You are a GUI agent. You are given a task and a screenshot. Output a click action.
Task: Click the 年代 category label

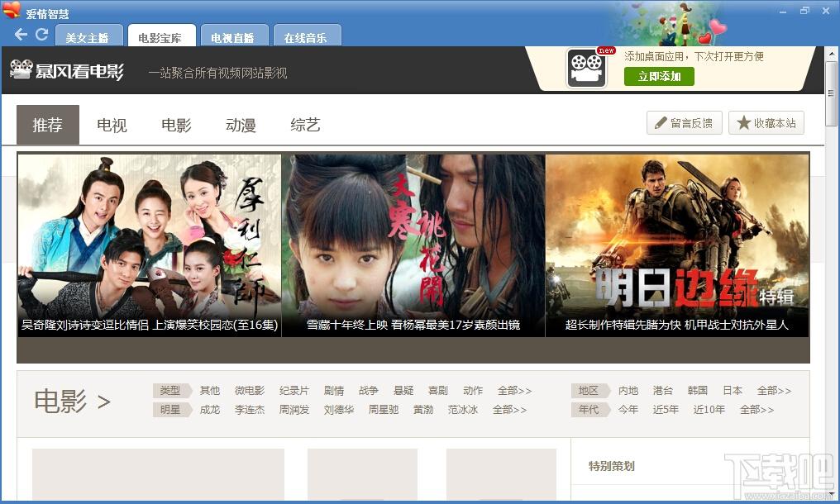coord(589,410)
